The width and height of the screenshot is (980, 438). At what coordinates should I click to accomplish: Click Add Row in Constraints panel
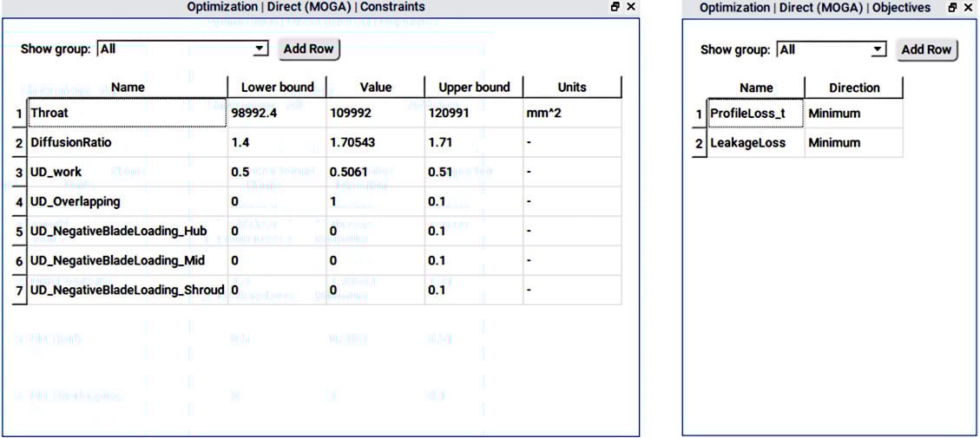pos(308,49)
